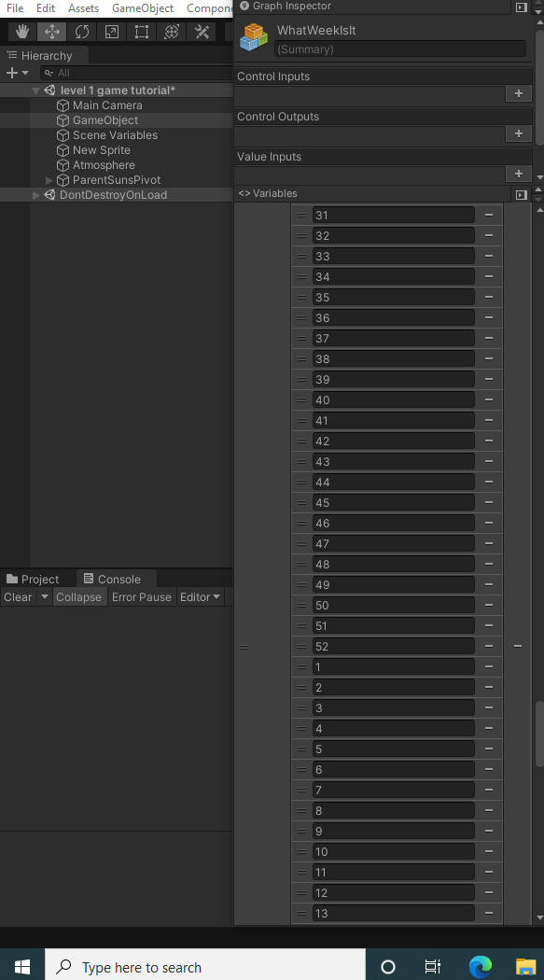Open Microsoft Edge from the taskbar
Screen dimensions: 544x980
(x=480, y=967)
